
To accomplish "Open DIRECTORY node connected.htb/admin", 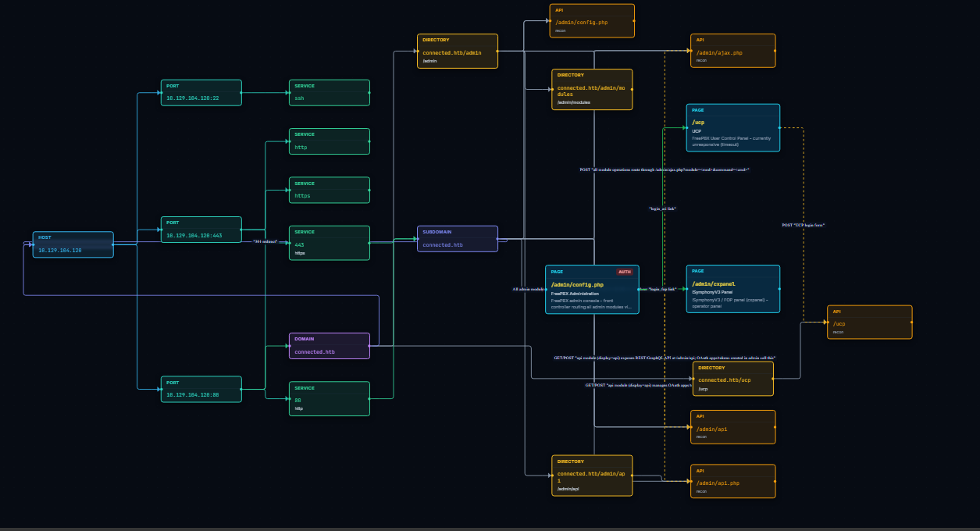I will click(x=458, y=51).
